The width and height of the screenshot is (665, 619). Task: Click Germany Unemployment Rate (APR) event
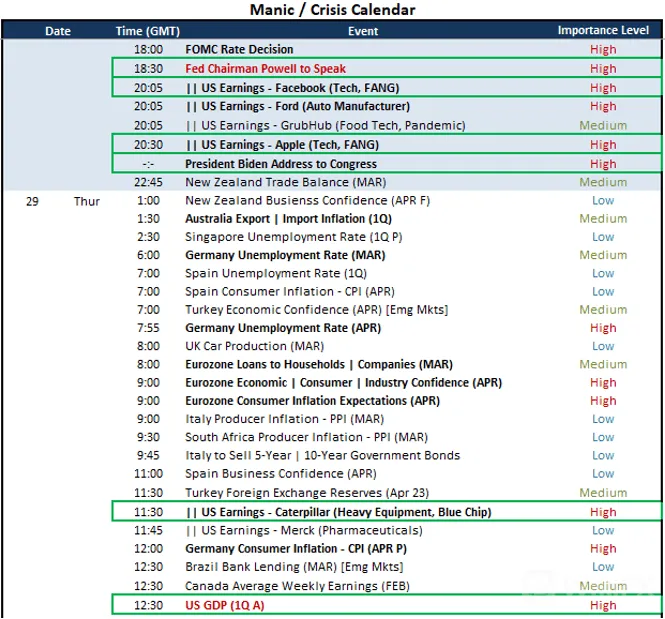click(283, 328)
